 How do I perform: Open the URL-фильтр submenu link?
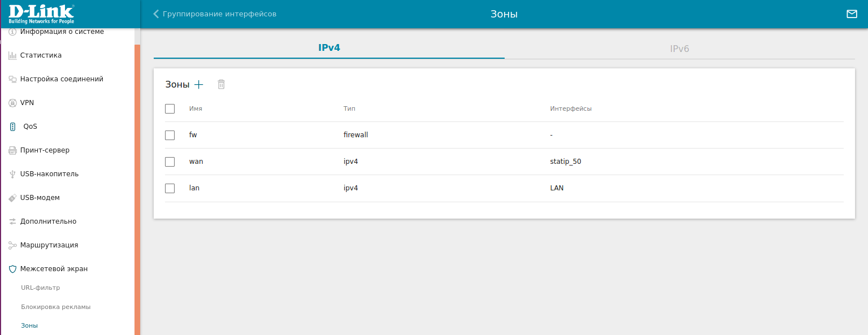click(40, 288)
